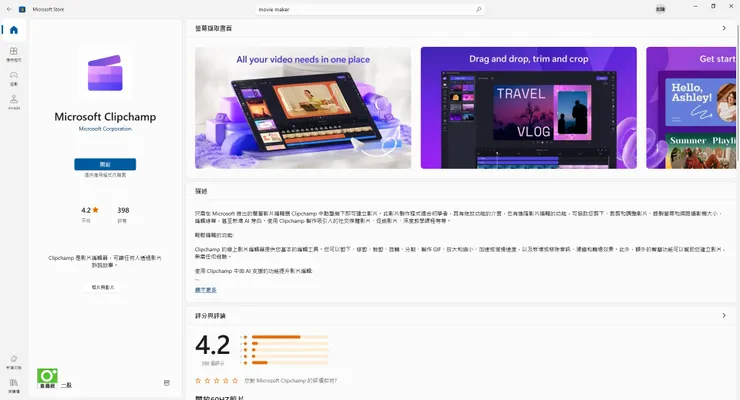Go back with the arrow in title bar

[9, 9]
